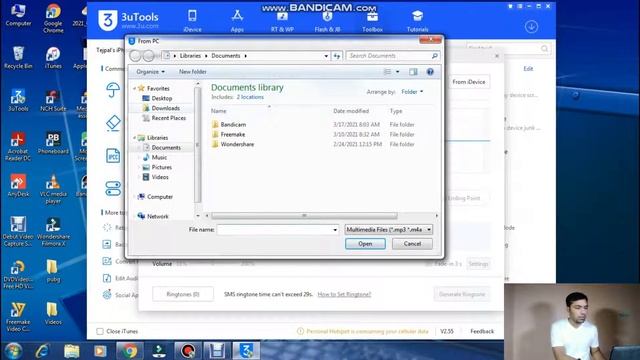Open the Computer desktop icon
Screen dimensions: 640x360
(x=18, y=16)
